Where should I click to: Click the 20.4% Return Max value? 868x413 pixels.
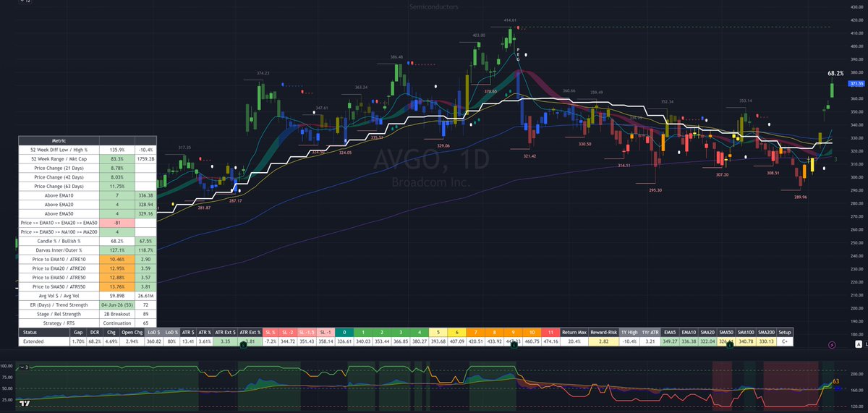[x=575, y=341]
